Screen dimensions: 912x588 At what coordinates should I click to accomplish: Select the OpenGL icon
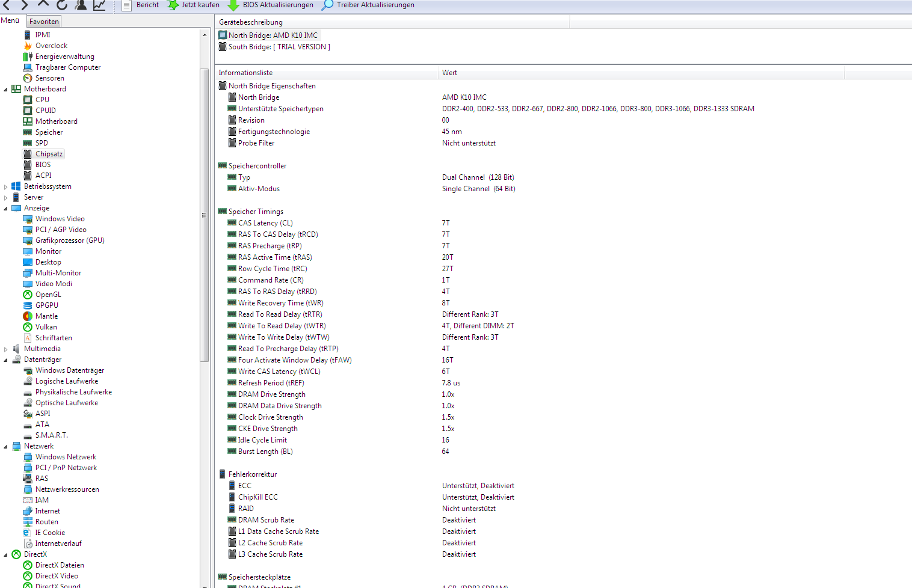(x=28, y=295)
